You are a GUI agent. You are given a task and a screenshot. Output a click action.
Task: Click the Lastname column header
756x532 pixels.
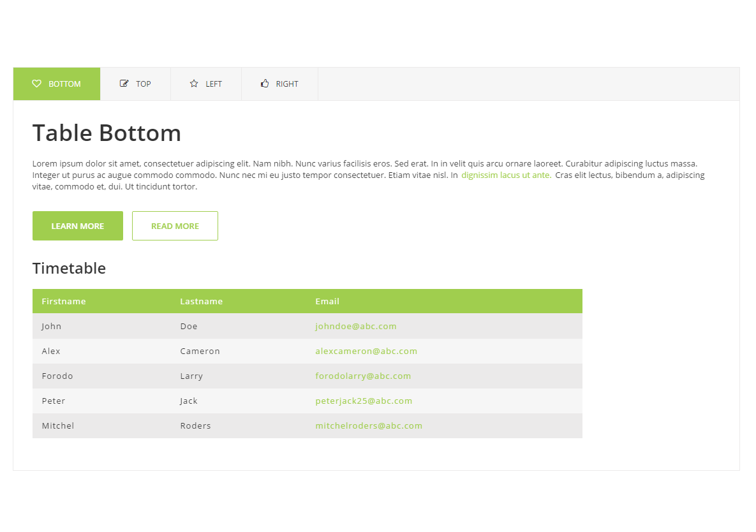(x=202, y=301)
